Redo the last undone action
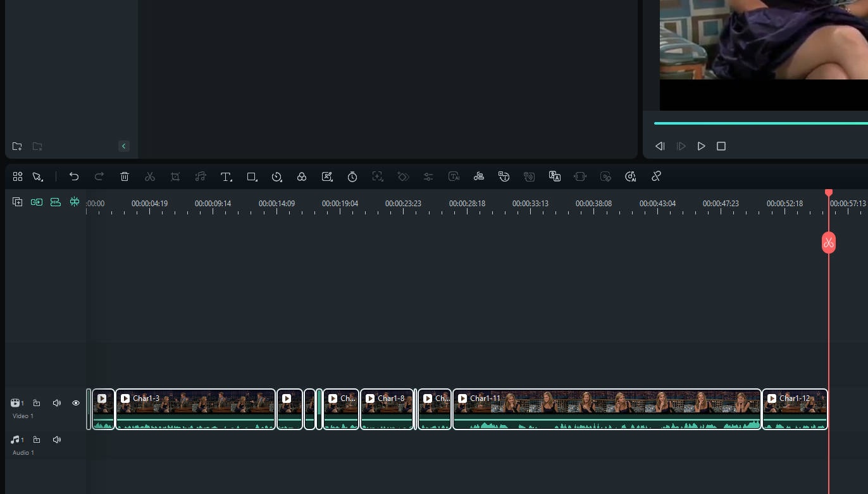Image resolution: width=868 pixels, height=494 pixels. (x=99, y=176)
